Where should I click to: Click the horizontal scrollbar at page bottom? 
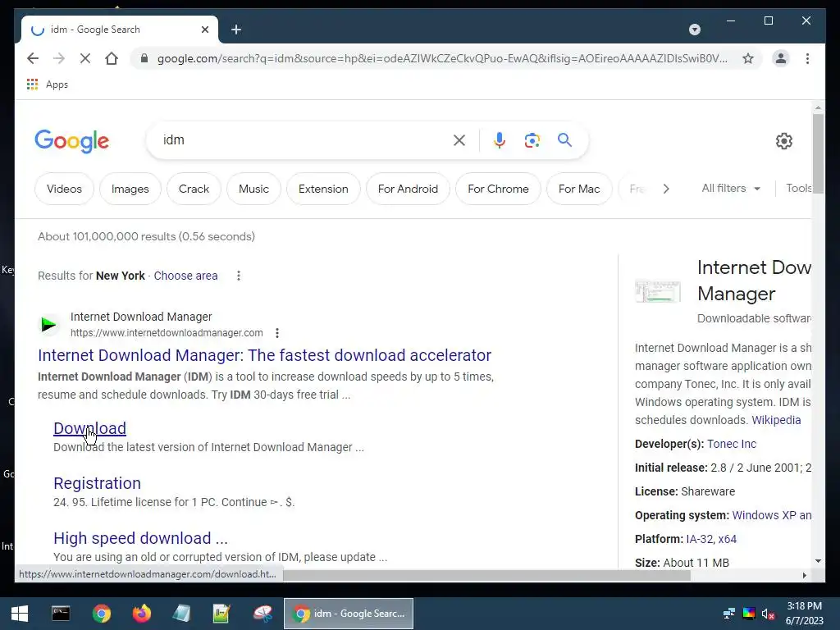pos(486,575)
